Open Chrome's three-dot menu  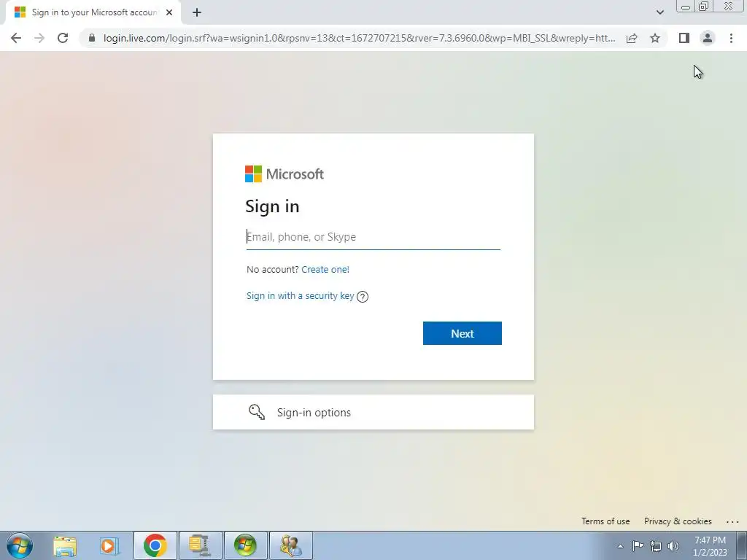coord(731,38)
